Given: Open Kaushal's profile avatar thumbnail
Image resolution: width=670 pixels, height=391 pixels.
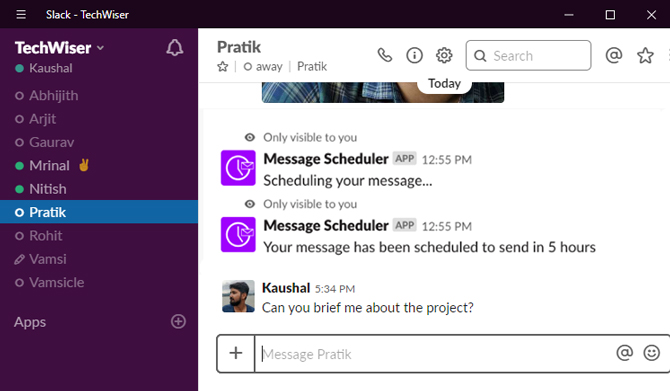Looking at the screenshot, I should (x=238, y=296).
